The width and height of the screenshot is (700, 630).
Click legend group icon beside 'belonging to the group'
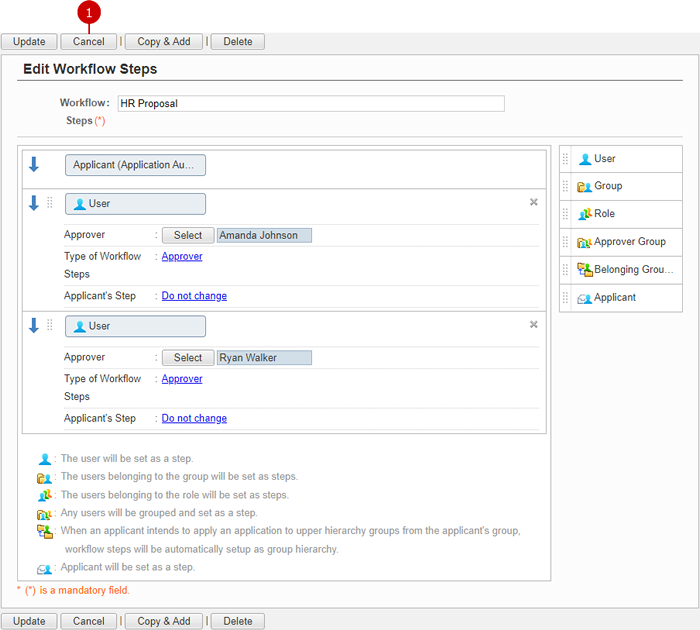44,478
